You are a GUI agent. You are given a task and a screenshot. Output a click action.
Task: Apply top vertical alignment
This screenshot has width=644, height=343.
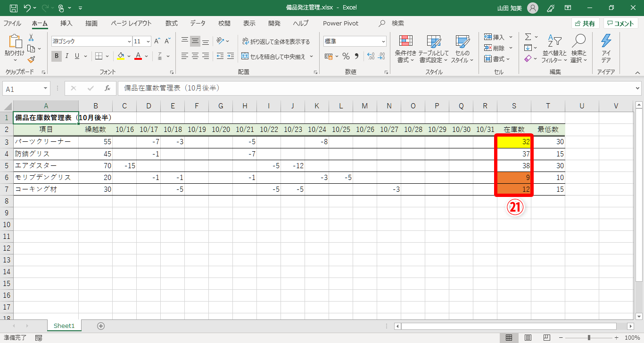tap(185, 41)
